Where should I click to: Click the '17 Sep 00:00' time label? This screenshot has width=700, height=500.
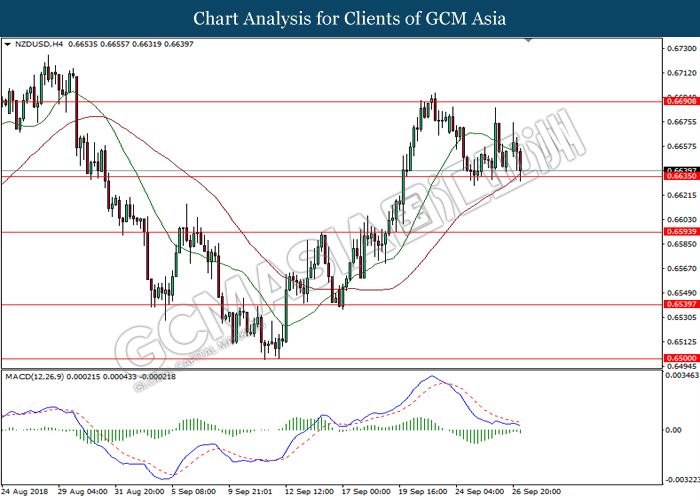(366, 492)
